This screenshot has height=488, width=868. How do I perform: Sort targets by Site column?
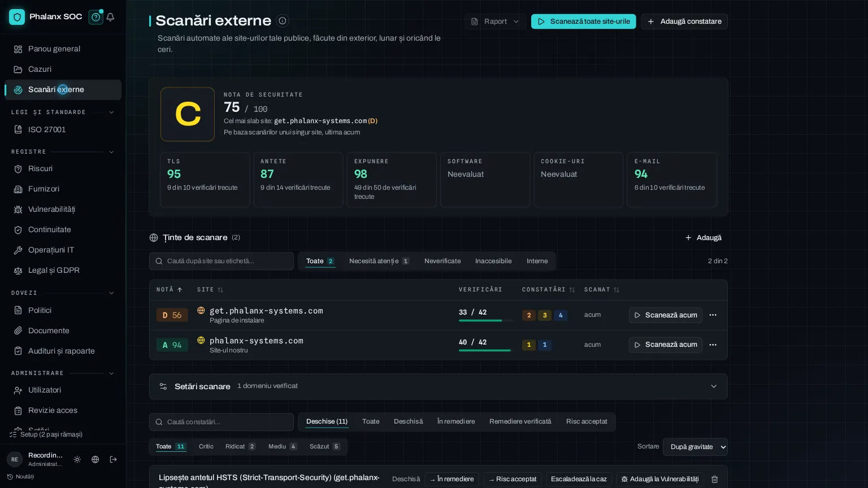pos(210,290)
